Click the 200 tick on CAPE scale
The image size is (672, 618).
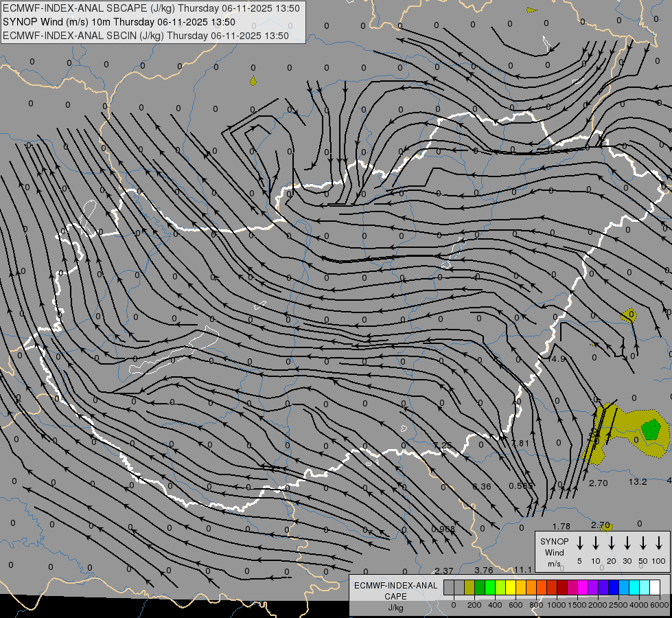coord(474,605)
